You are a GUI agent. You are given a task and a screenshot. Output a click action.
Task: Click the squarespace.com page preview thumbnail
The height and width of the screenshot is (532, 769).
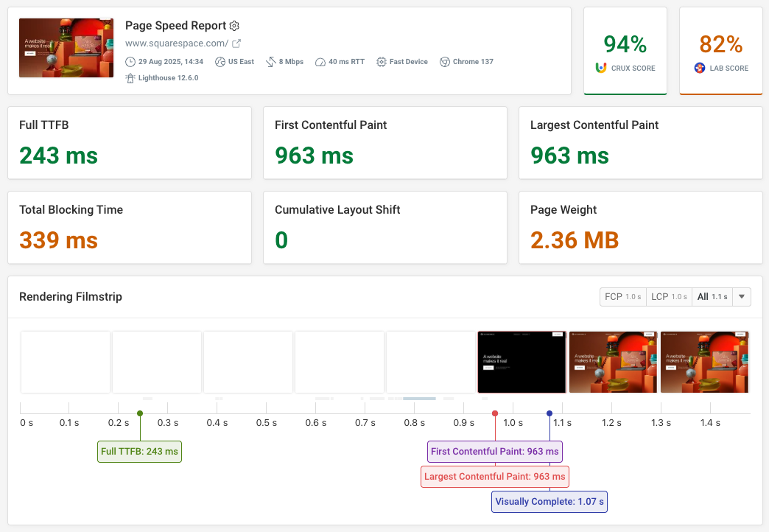coord(66,47)
